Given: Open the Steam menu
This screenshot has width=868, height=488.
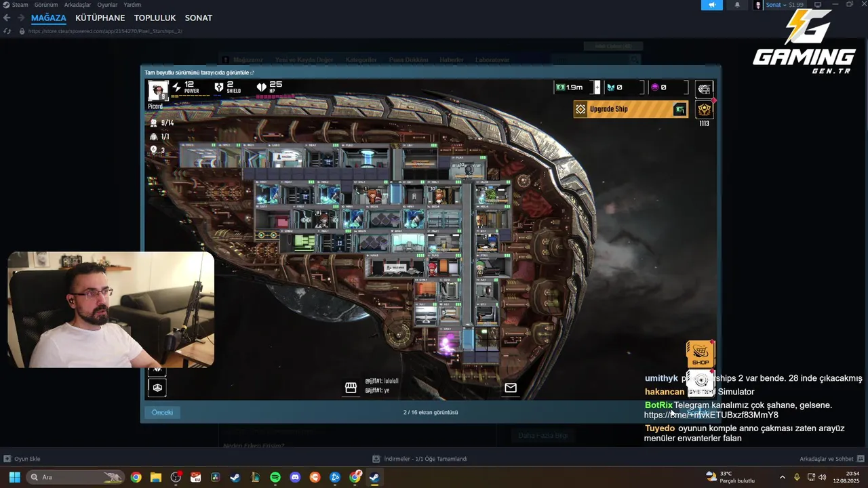Looking at the screenshot, I should [x=20, y=5].
